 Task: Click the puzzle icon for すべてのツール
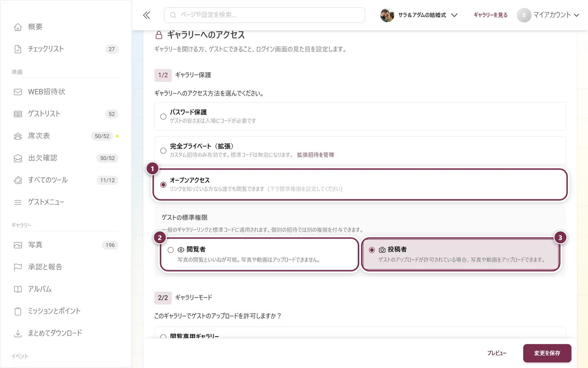pyautogui.click(x=18, y=180)
